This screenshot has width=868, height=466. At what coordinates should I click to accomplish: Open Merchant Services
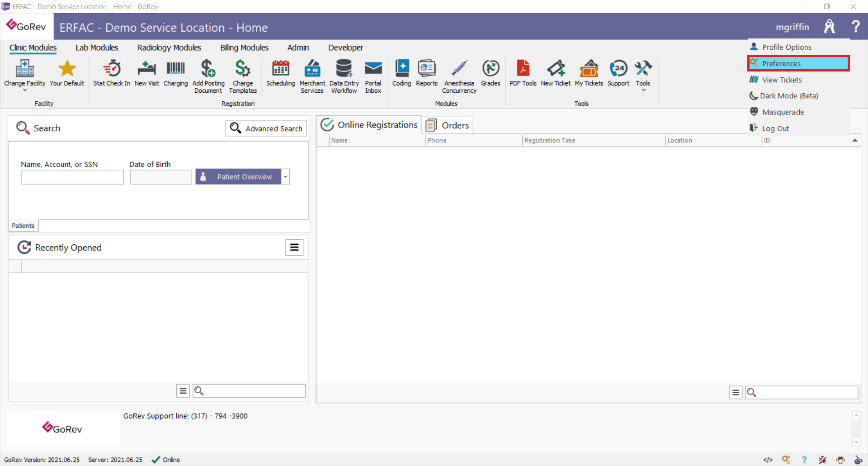pos(312,76)
